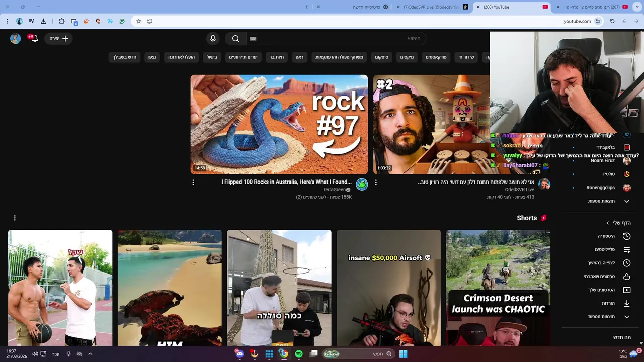Play the blue snake rock #97 thumbnail

(x=279, y=125)
